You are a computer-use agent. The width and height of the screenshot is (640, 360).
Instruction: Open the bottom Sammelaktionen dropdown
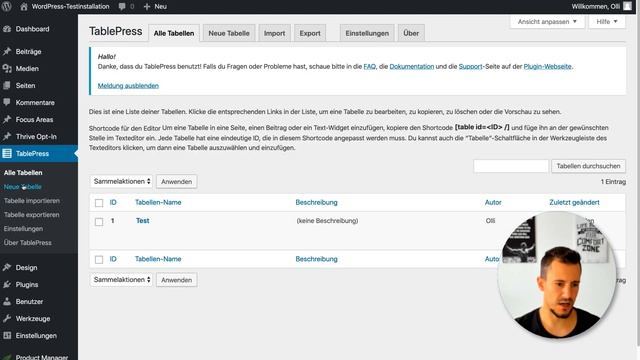pos(121,280)
